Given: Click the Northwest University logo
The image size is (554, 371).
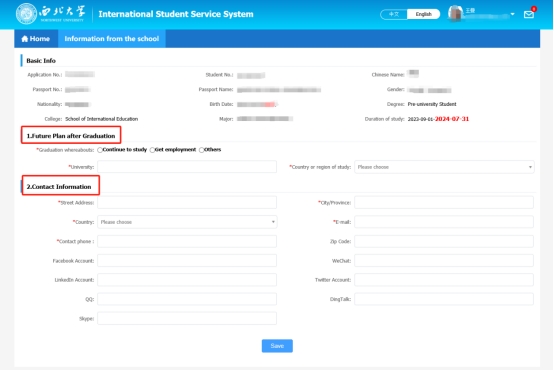Looking at the screenshot, I should tap(26, 14).
